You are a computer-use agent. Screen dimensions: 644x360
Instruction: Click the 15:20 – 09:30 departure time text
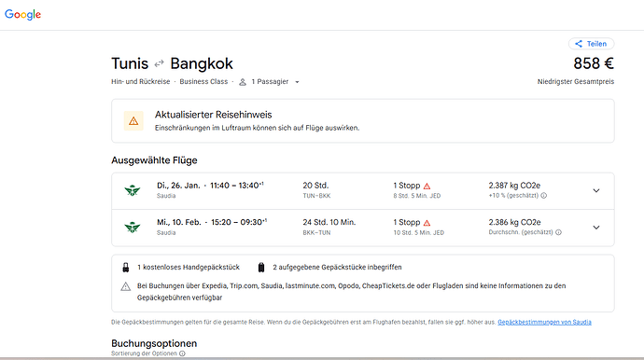[239, 222]
